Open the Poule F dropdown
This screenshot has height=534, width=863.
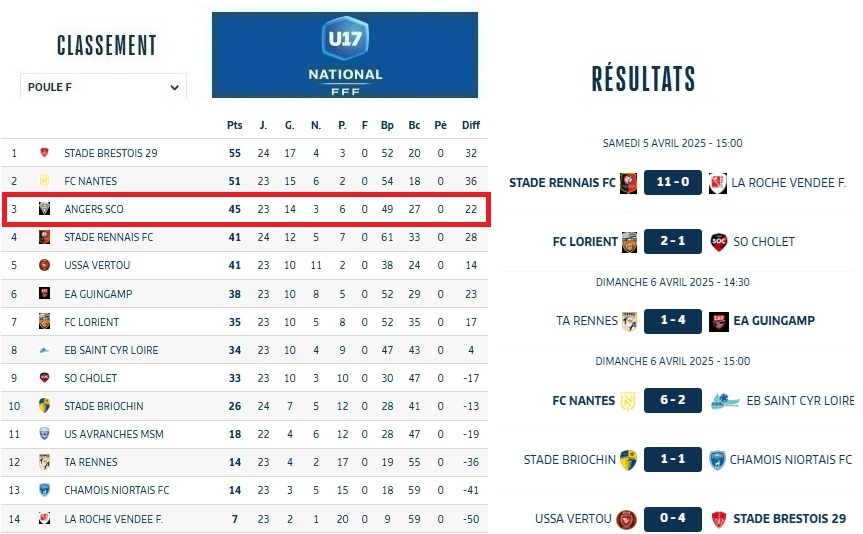[x=103, y=87]
